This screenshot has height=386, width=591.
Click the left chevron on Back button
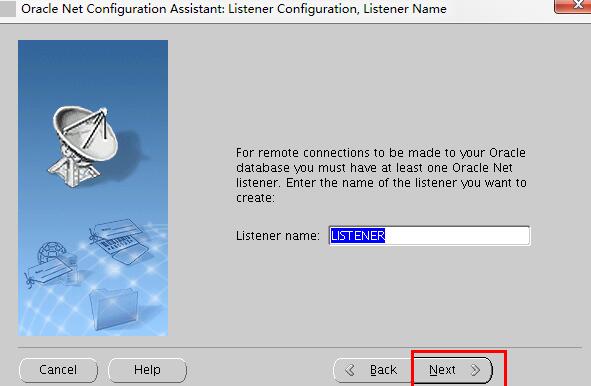(350, 370)
